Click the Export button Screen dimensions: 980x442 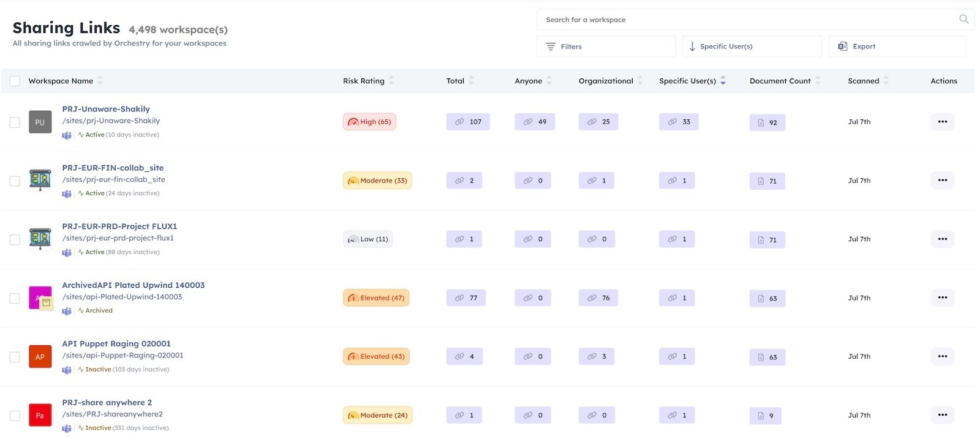tap(897, 47)
